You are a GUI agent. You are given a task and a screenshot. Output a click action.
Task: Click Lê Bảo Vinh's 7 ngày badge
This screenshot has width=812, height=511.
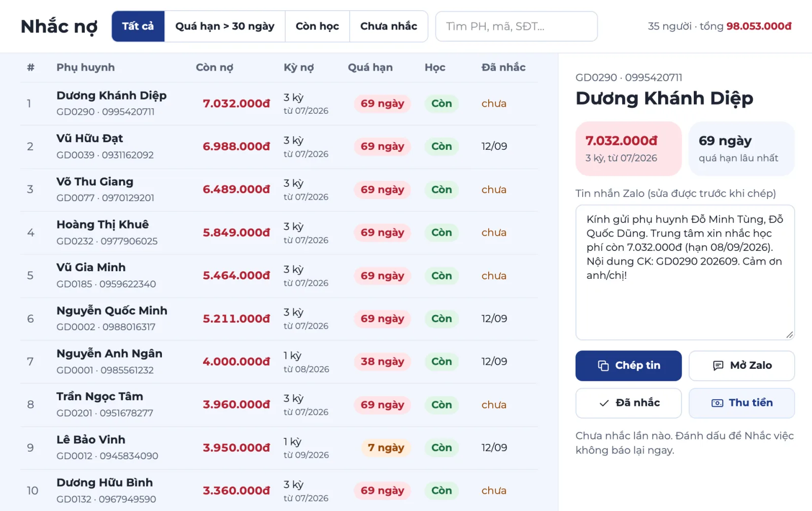pyautogui.click(x=386, y=448)
